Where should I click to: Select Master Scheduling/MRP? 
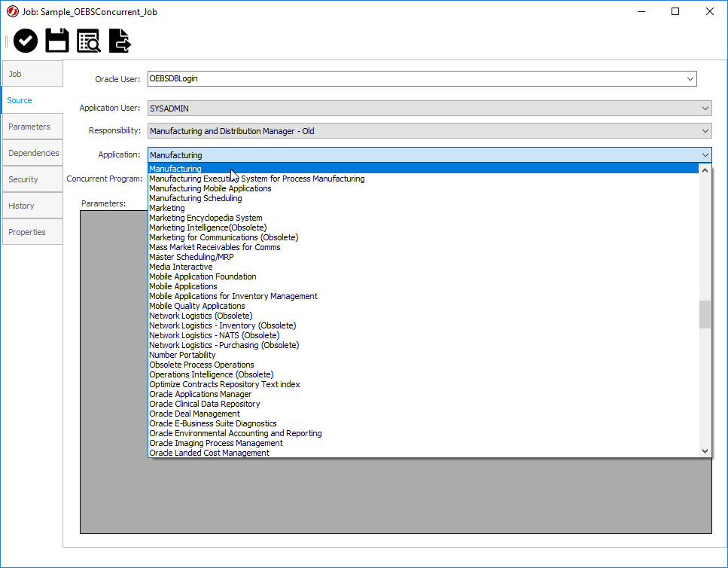(423, 257)
